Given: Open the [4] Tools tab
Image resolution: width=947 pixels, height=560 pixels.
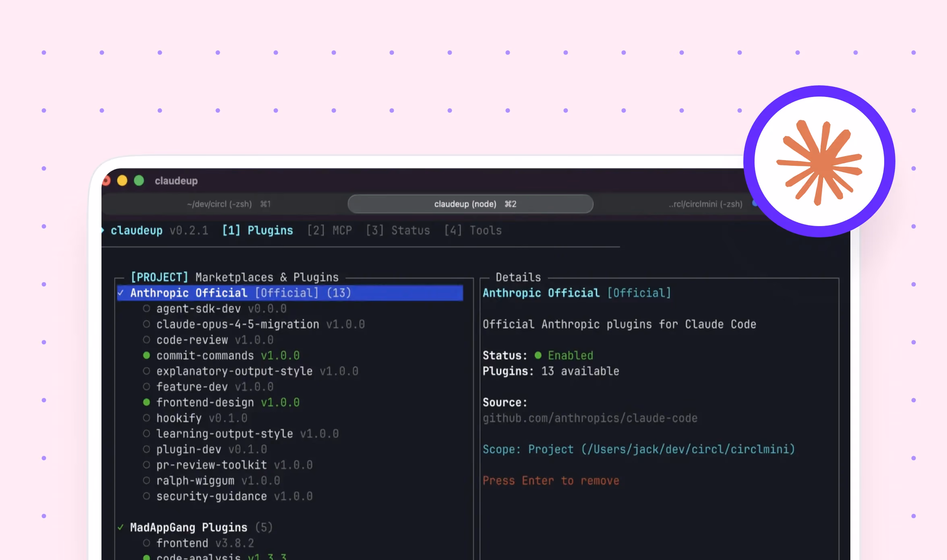Looking at the screenshot, I should coord(473,230).
